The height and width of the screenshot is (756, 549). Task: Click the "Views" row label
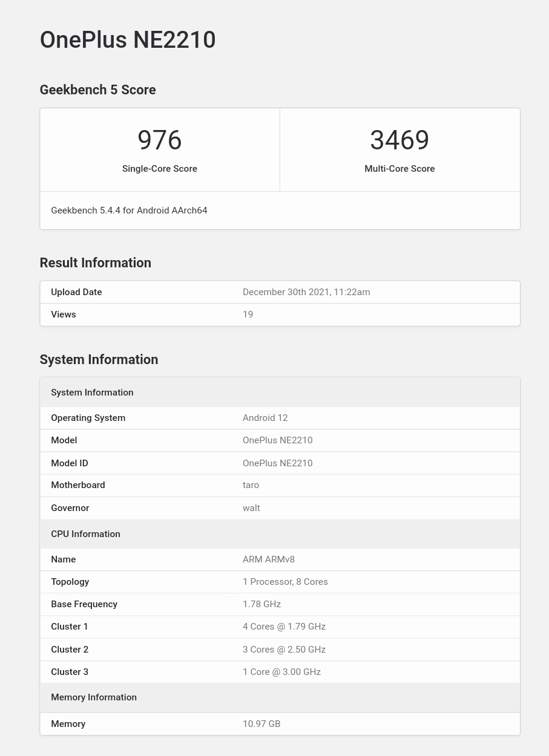[64, 314]
